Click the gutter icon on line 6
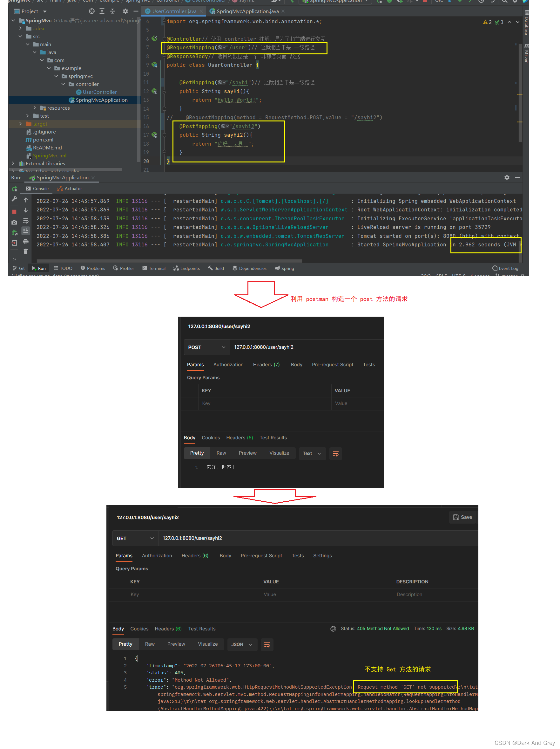This screenshot has width=560, height=749. click(x=154, y=38)
